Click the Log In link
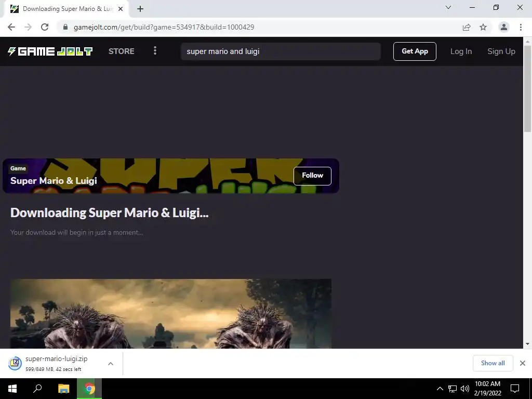Image resolution: width=532 pixels, height=399 pixels. 461,51
